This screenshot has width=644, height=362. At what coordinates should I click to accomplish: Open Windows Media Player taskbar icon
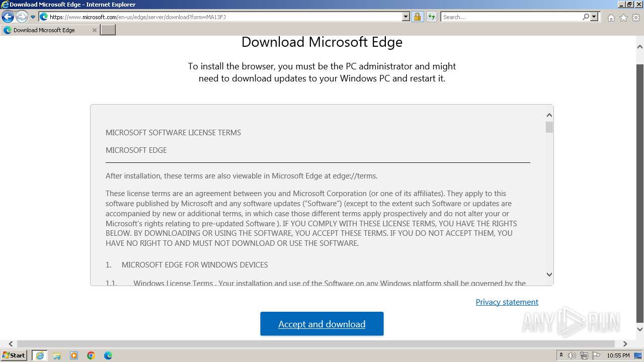pos(74,355)
